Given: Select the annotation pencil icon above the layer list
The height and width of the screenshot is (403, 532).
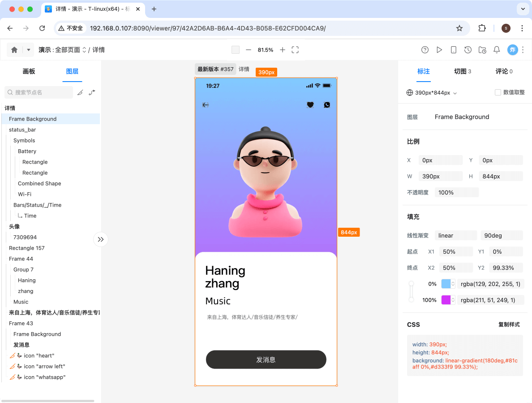Looking at the screenshot, I should 80,92.
